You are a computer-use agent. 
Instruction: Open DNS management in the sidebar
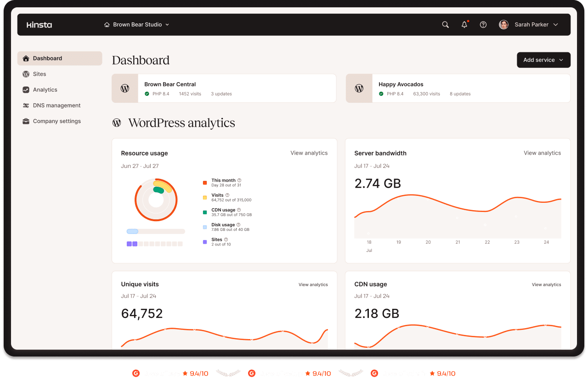(x=57, y=106)
